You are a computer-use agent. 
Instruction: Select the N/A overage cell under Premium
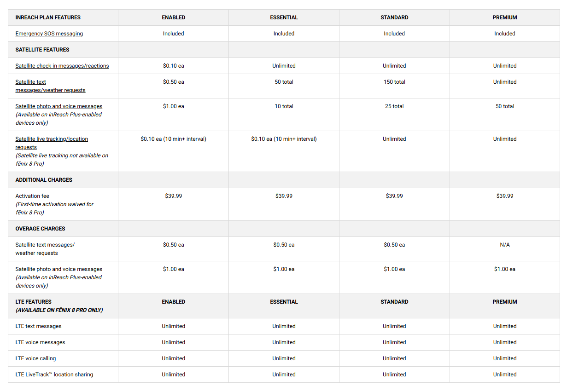point(505,245)
